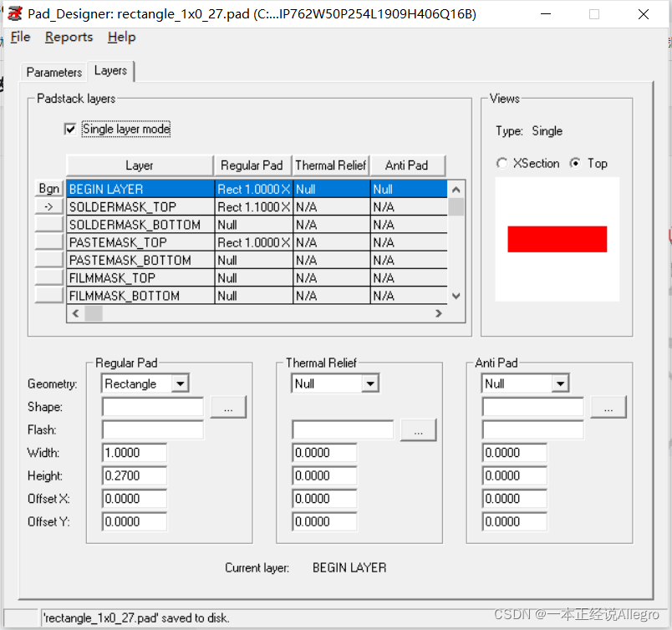The height and width of the screenshot is (630, 672).
Task: Click Thermal Relief flash browse button
Action: point(418,430)
